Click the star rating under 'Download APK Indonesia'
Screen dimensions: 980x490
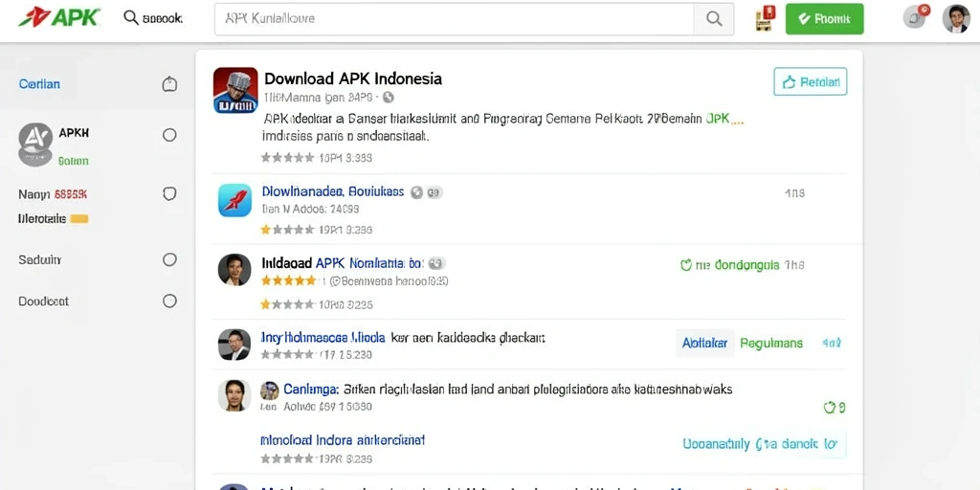coord(287,158)
